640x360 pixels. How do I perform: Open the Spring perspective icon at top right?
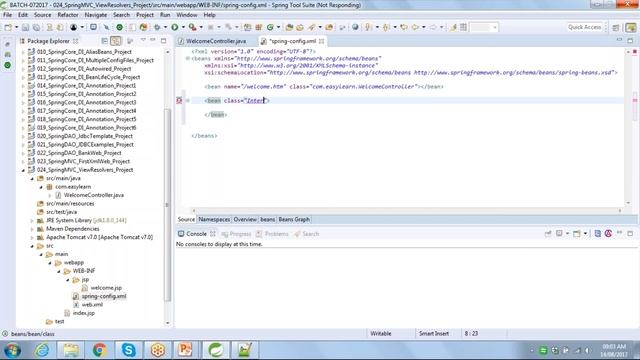coord(631,27)
